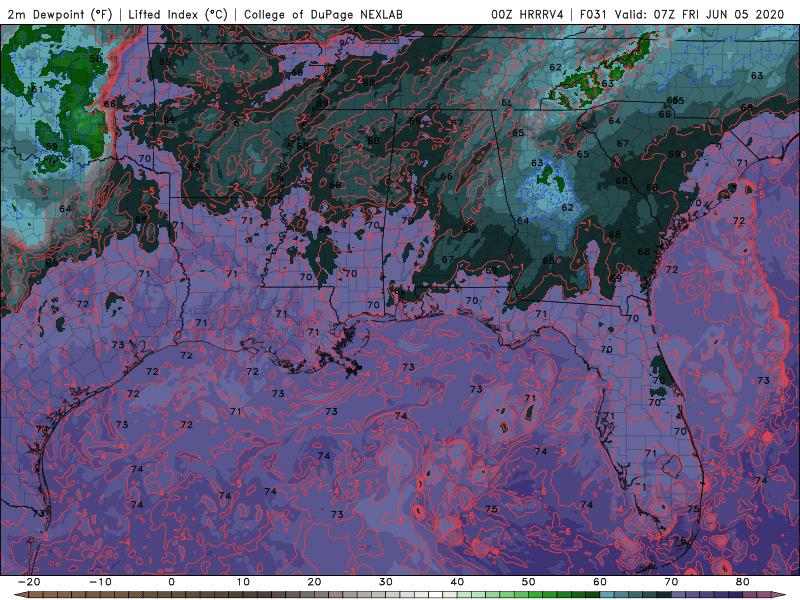Viewport: 800px width, 600px height.
Task: Click the left arrow end of the color bar
Action: pyautogui.click(x=21, y=595)
